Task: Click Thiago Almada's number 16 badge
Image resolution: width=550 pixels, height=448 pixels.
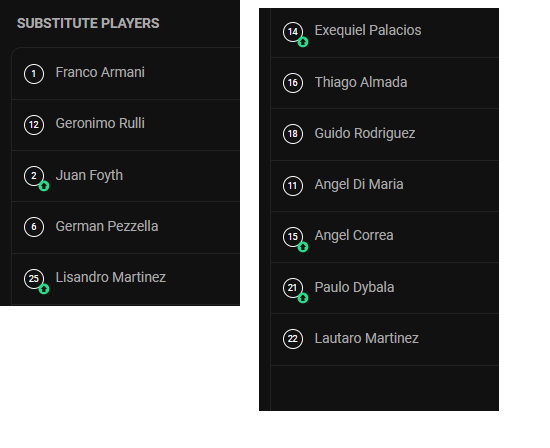Action: click(x=293, y=83)
